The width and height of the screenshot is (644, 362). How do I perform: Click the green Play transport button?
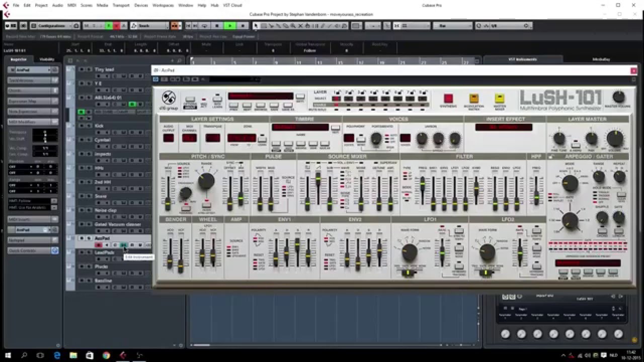coord(229,26)
